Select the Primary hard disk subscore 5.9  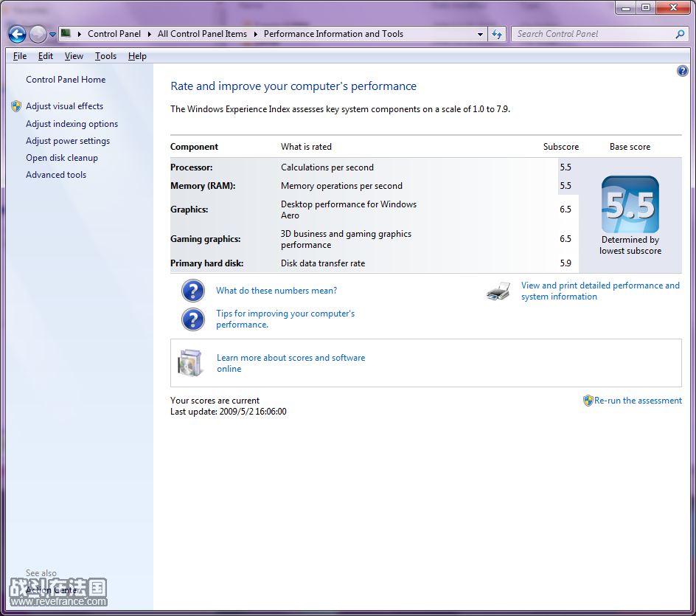(x=565, y=263)
